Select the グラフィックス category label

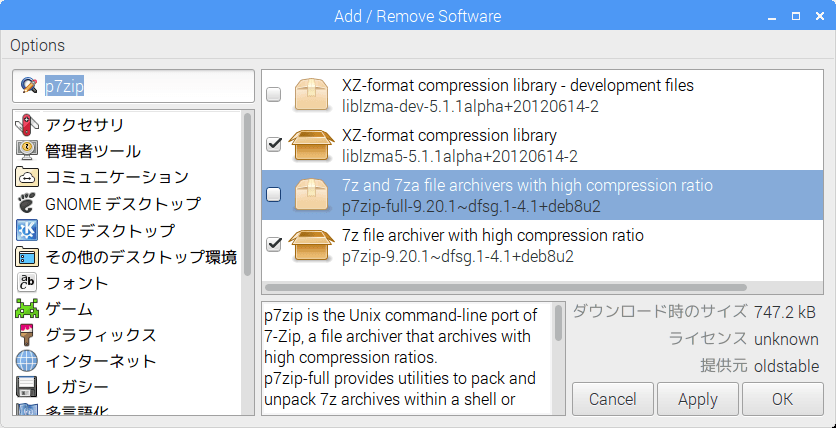point(101,335)
